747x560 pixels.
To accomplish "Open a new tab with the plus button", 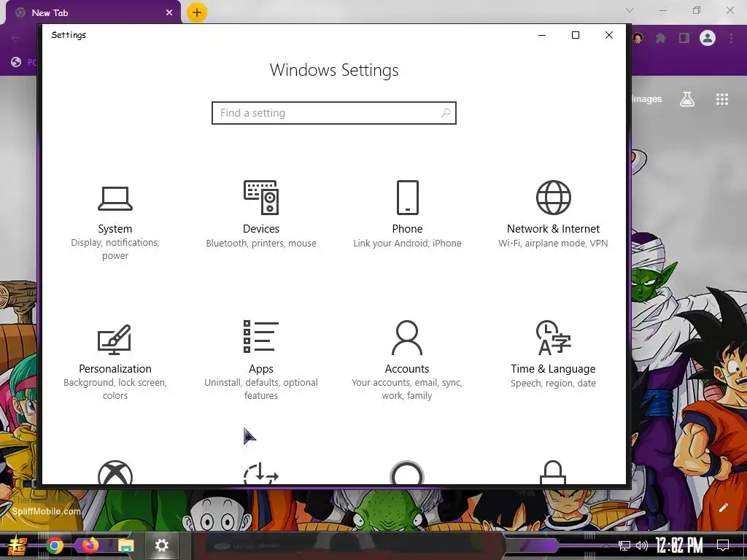I will click(197, 12).
